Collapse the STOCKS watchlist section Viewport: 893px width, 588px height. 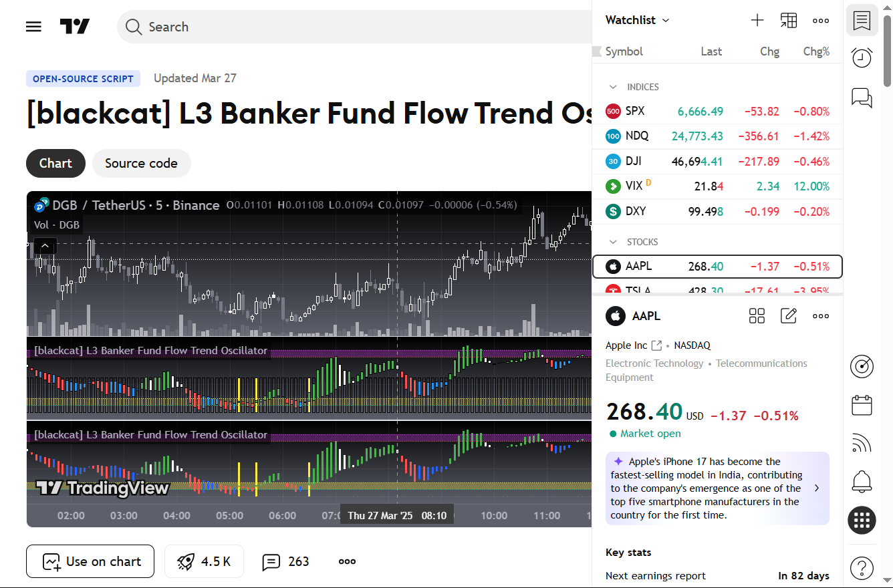point(613,242)
